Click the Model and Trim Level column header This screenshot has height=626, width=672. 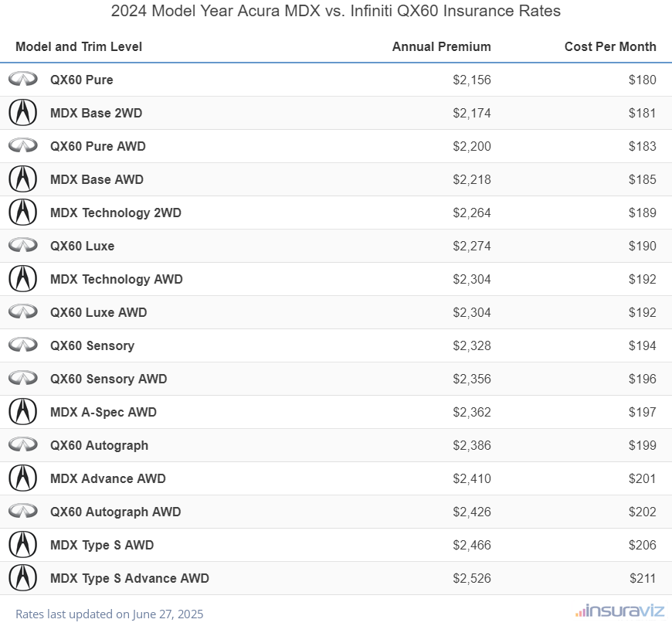pos(79,46)
